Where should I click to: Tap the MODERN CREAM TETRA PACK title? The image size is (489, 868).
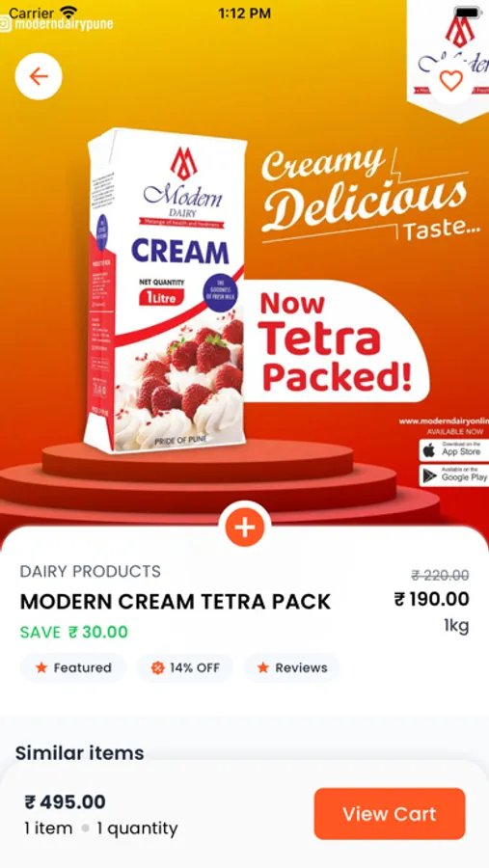[x=176, y=602]
